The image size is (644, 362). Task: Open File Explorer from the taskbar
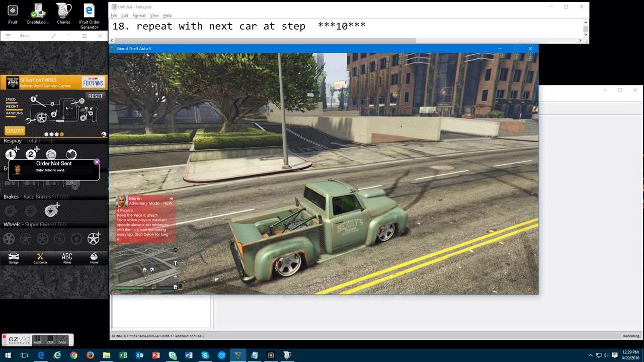tap(107, 355)
